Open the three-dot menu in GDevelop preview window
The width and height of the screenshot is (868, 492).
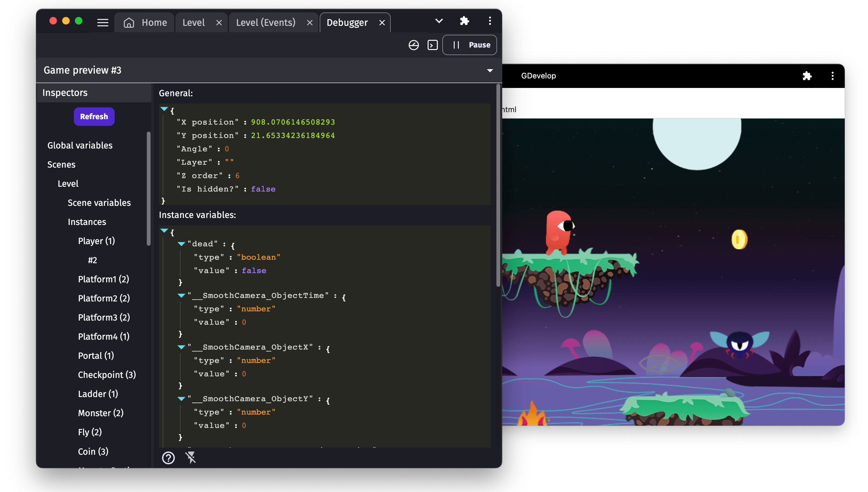click(832, 76)
